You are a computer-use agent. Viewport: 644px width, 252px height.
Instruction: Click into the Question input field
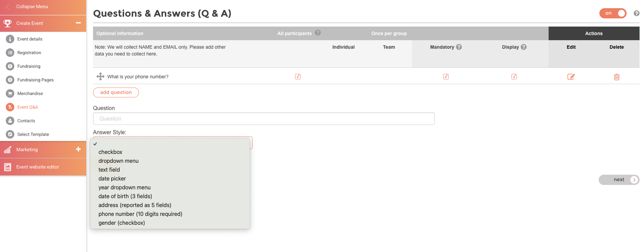coord(264,119)
